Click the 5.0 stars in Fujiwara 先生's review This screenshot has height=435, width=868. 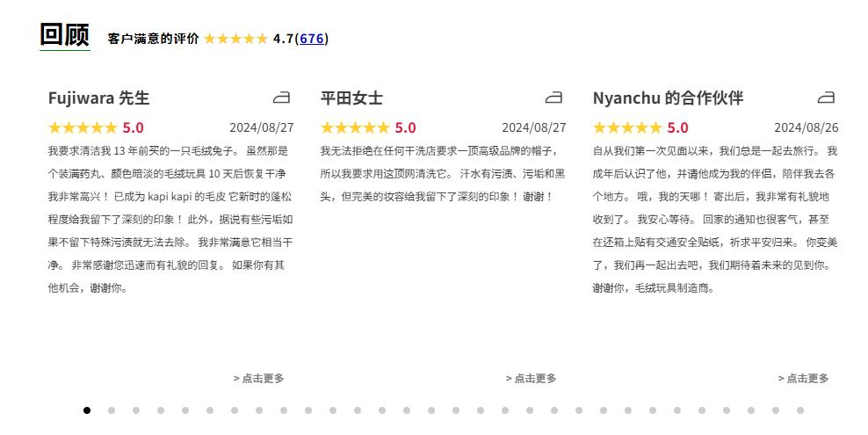(83, 127)
